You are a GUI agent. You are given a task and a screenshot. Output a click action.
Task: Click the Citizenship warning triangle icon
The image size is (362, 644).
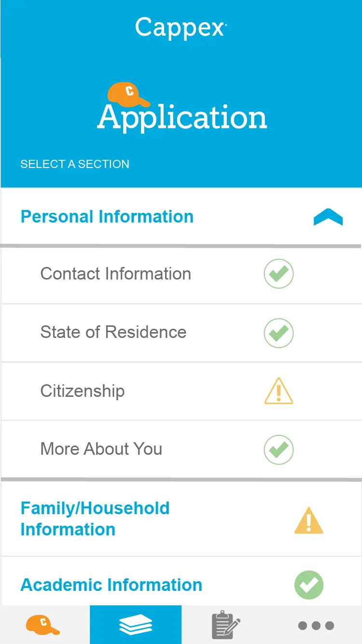[x=278, y=391]
